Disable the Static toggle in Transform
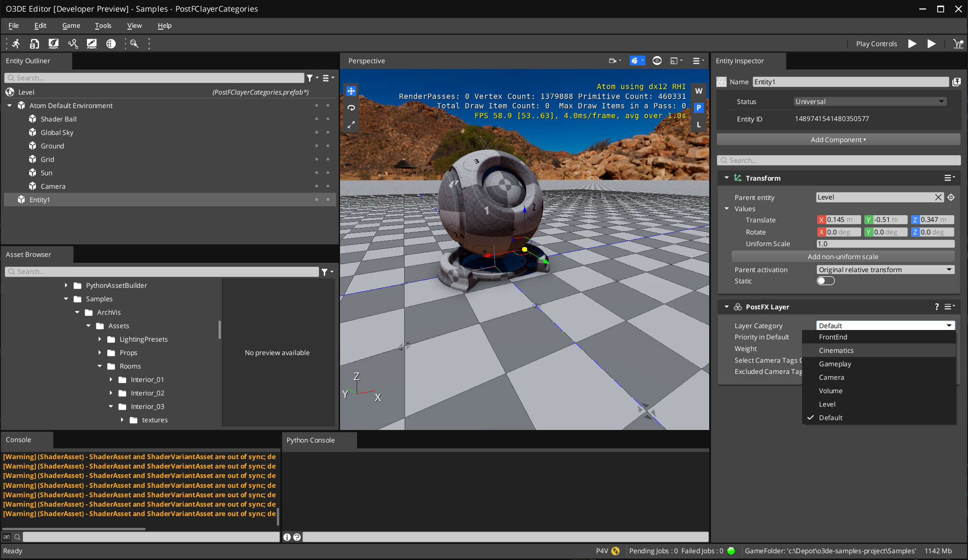The image size is (968, 560). (825, 281)
